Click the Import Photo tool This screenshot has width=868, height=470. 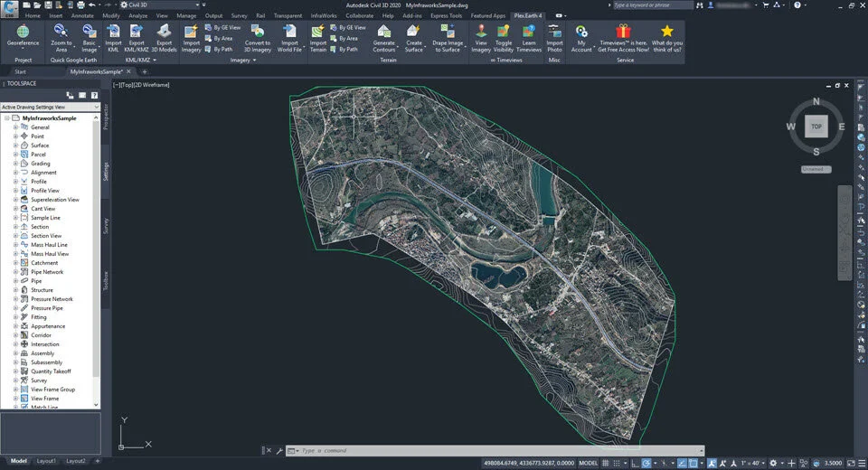pyautogui.click(x=554, y=37)
